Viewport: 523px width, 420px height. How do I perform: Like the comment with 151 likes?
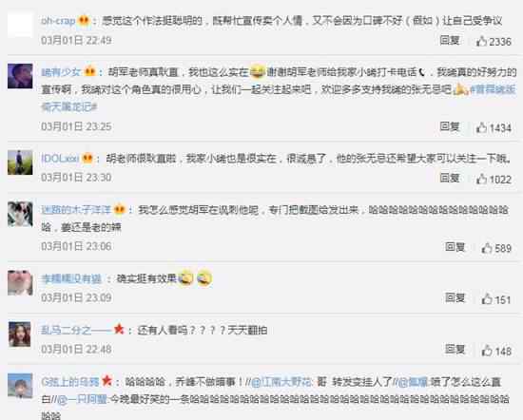click(x=487, y=298)
